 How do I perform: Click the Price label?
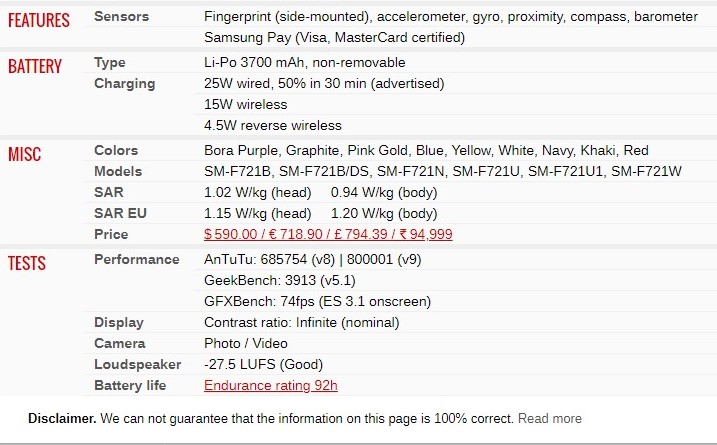coord(111,235)
